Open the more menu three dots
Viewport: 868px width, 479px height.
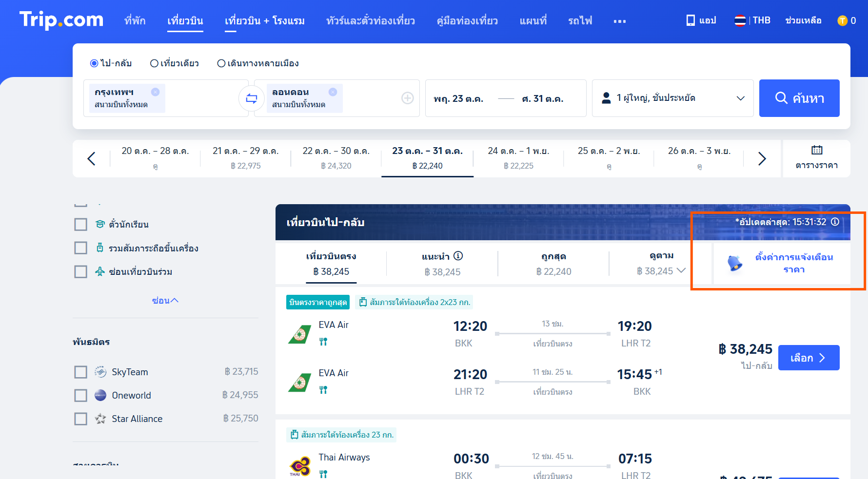tap(620, 21)
